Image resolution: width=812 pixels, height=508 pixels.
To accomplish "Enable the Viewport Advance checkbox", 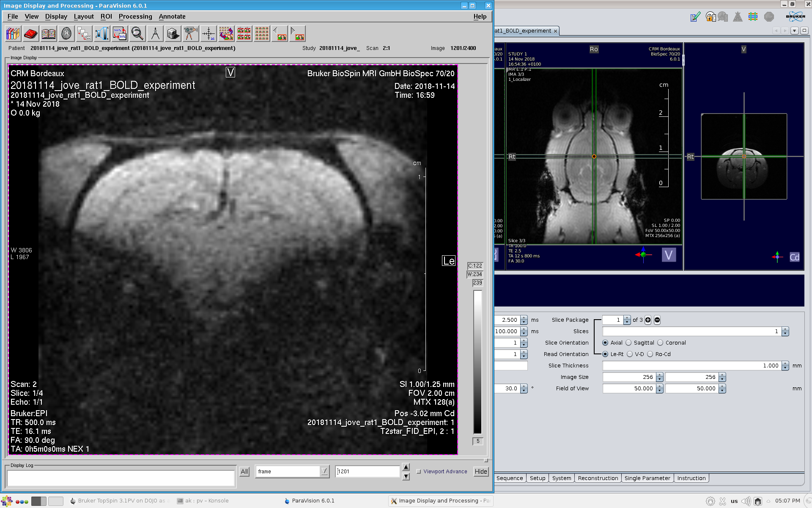I will (419, 472).
